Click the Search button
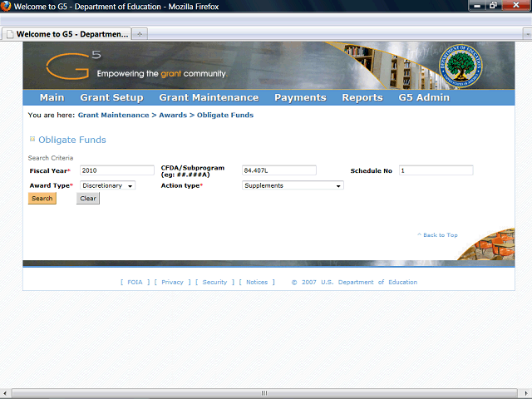Image resolution: width=532 pixels, height=399 pixels. coord(42,199)
